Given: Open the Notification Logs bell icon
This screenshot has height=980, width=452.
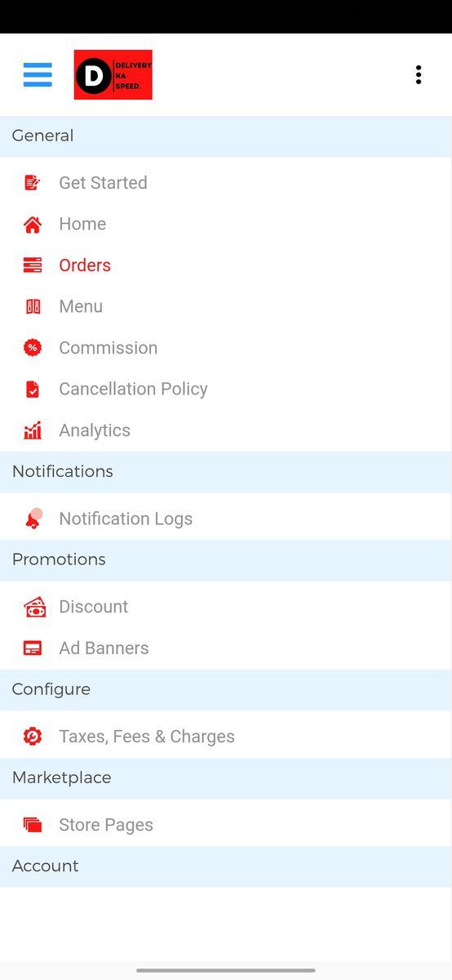Looking at the screenshot, I should click(x=33, y=519).
